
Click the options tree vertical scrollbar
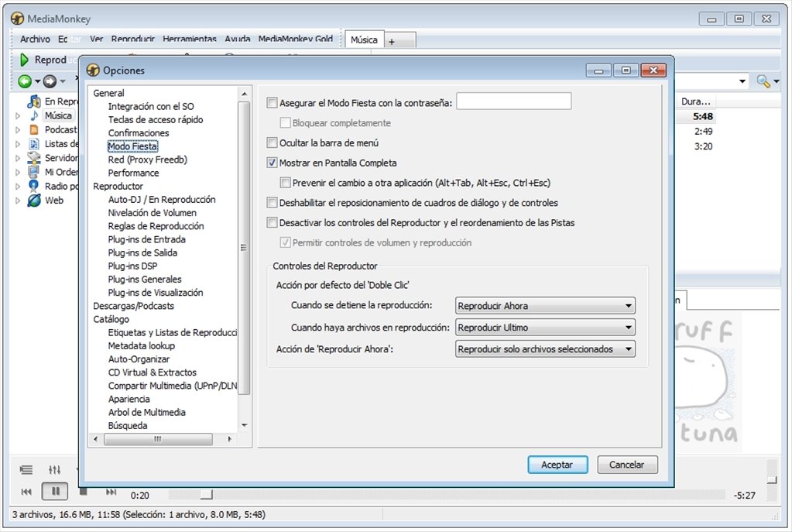pyautogui.click(x=245, y=248)
